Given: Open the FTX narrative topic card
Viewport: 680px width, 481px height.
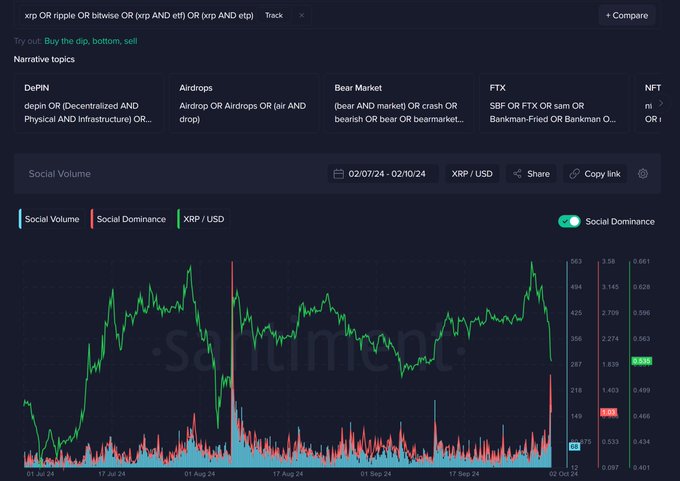Looking at the screenshot, I should 554,103.
